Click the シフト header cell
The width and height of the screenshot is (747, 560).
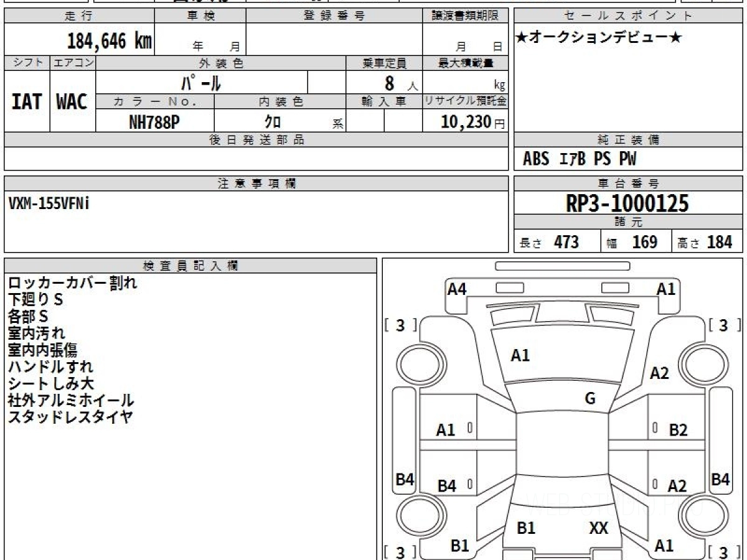pos(27,63)
